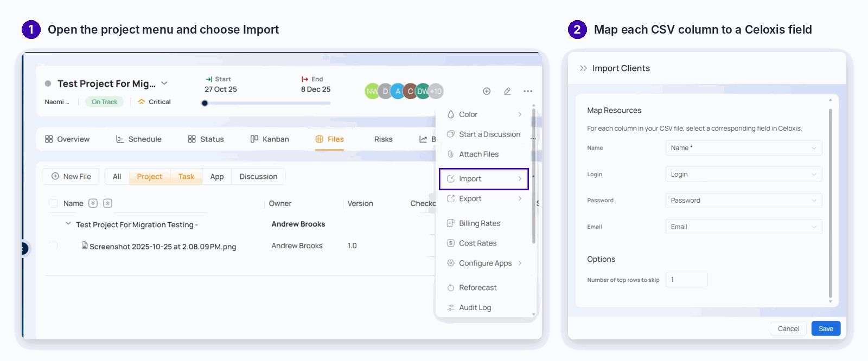Viewport: 868px width, 361px height.
Task: Open Billing Rates from the menu
Action: pos(484,223)
